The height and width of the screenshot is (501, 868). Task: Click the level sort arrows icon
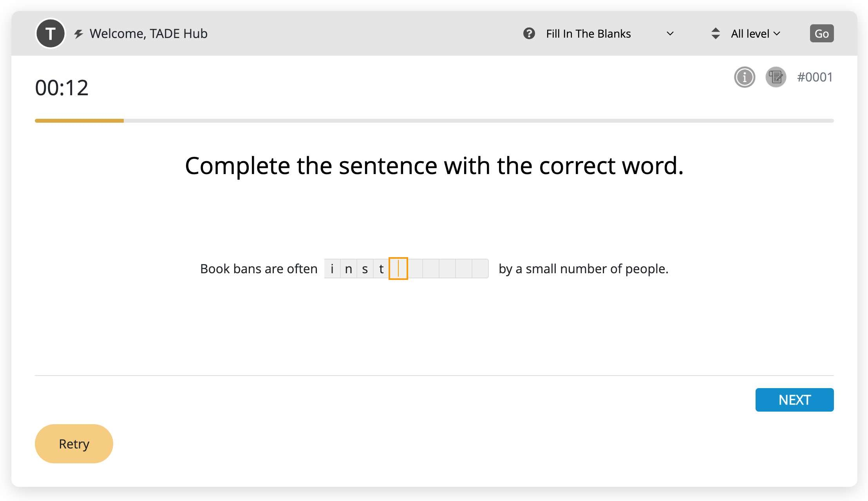click(715, 34)
